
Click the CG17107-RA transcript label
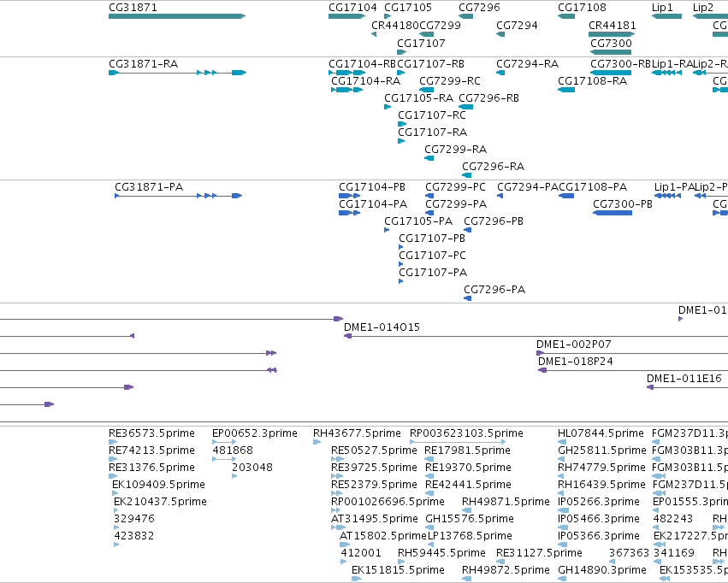pyautogui.click(x=432, y=132)
